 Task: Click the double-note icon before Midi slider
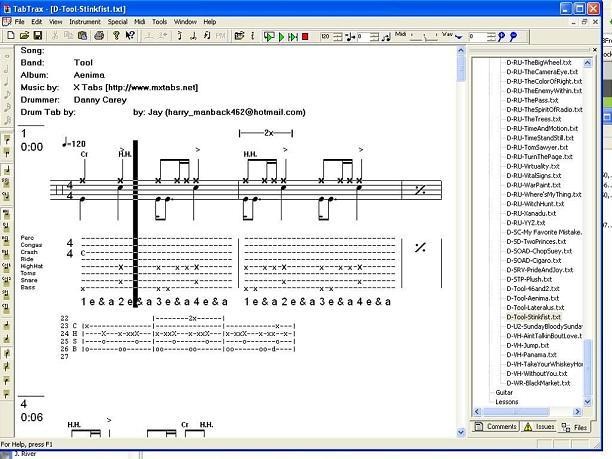tap(386, 37)
